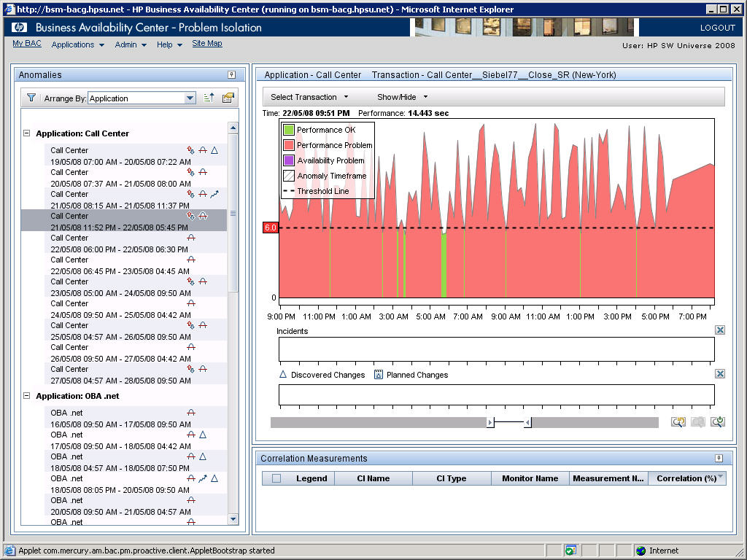The height and width of the screenshot is (560, 747).
Task: Click the status bar security shield icon
Action: [570, 551]
